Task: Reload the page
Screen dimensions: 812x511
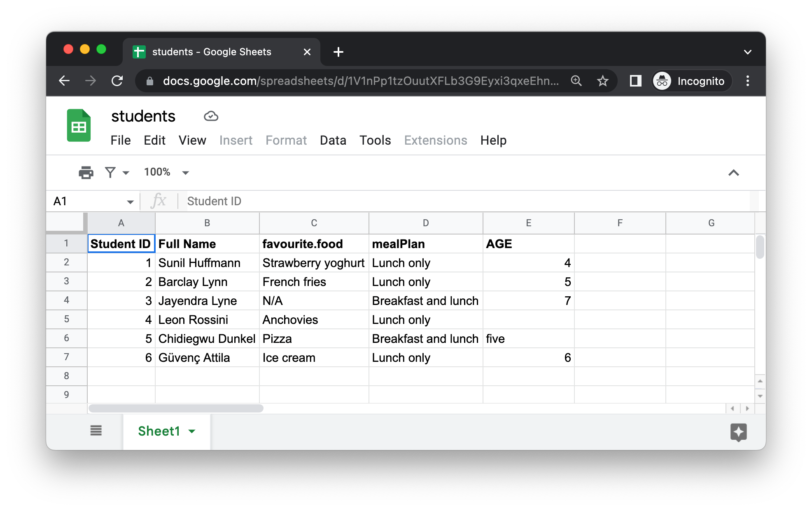Action: (117, 81)
